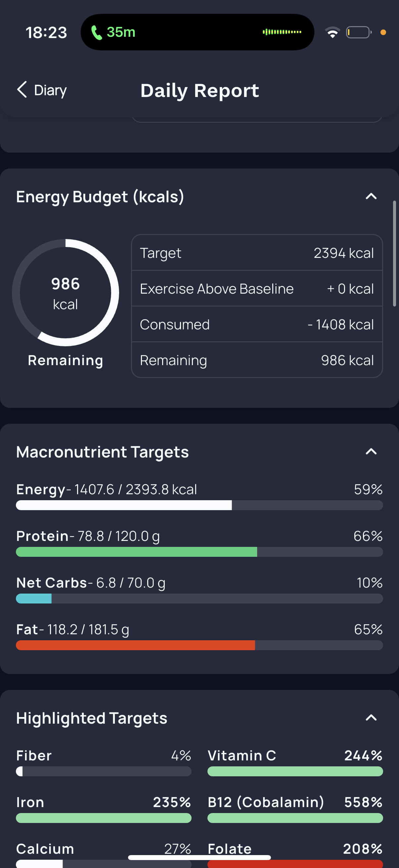Tap the 986 kcal remaining ring

pyautogui.click(x=65, y=293)
